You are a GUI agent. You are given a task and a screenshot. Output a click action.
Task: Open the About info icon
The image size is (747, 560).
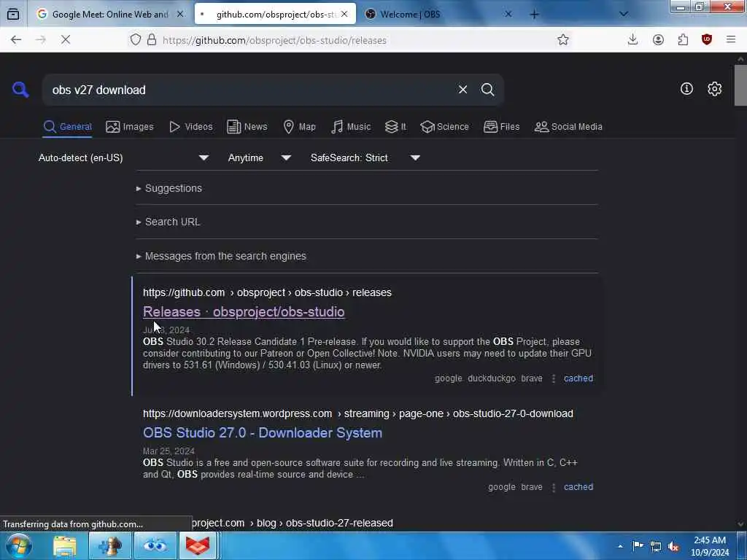pyautogui.click(x=686, y=88)
